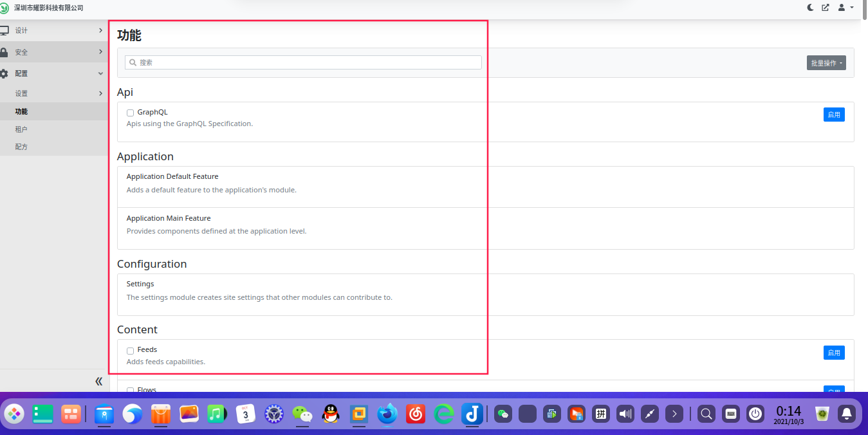Toggle dark mode with the moon icon
This screenshot has height=435, width=868.
point(809,8)
